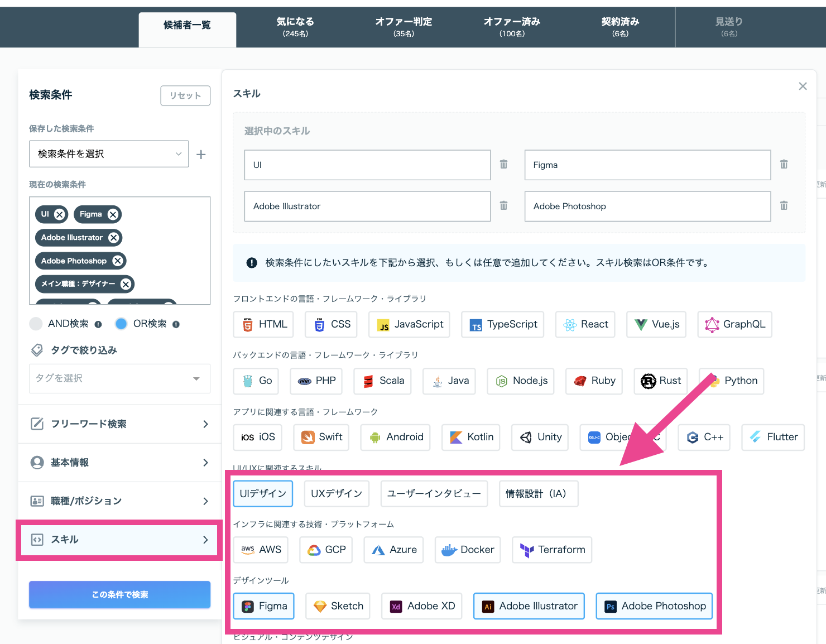
Task: Select the TypeScript skill chip
Action: click(x=503, y=324)
